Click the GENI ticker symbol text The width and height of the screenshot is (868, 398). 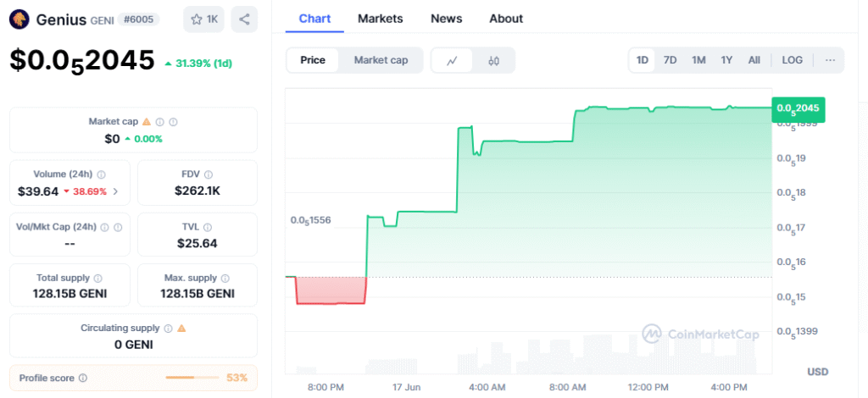click(x=102, y=20)
